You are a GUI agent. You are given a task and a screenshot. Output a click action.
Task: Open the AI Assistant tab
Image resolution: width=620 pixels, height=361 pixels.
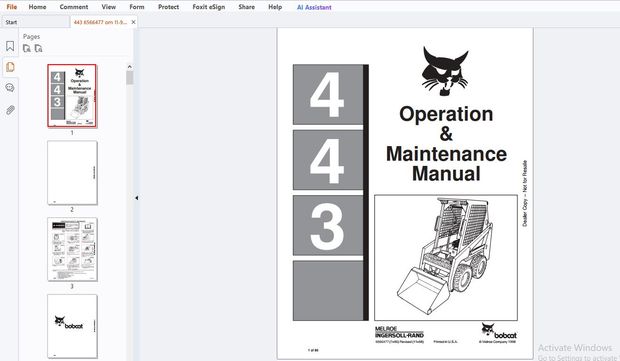point(314,7)
